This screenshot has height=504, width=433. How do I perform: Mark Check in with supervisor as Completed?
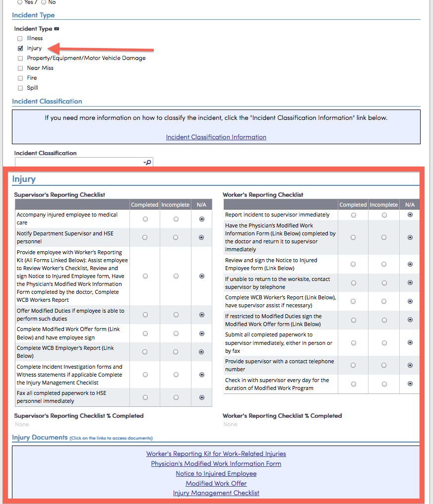pyautogui.click(x=354, y=384)
